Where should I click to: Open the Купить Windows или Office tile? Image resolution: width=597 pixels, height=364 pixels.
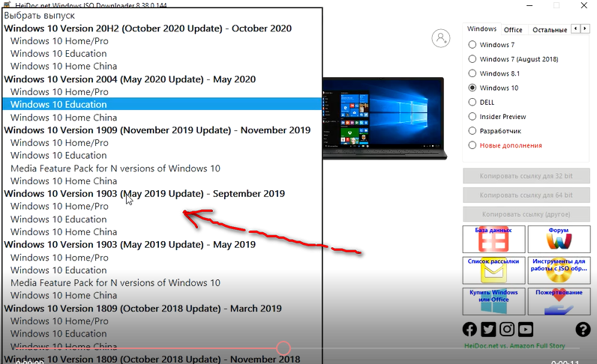493,301
